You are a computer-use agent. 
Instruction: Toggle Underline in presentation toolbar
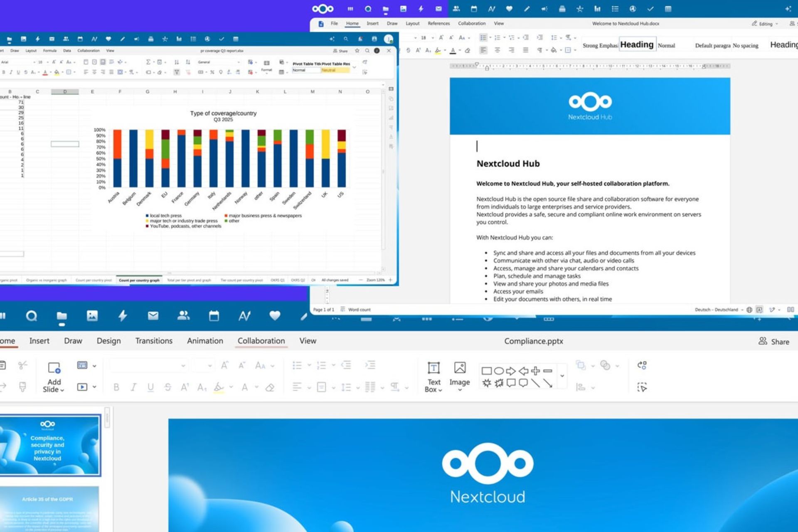(150, 387)
